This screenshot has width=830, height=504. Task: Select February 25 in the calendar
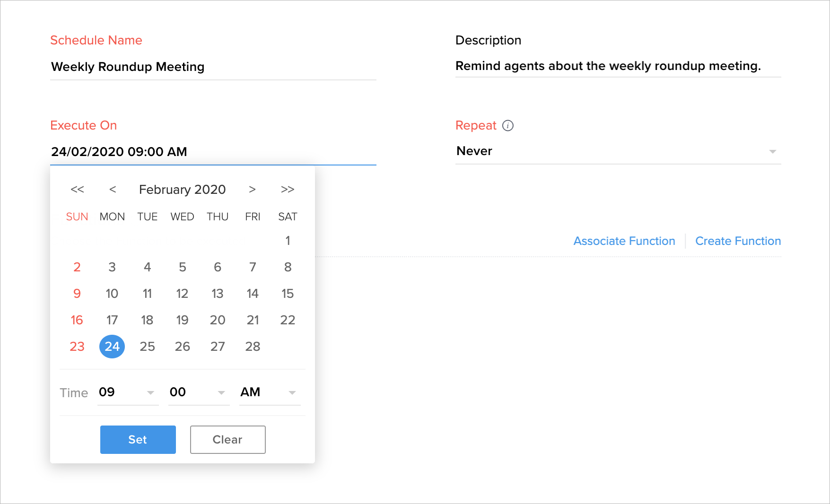148,347
